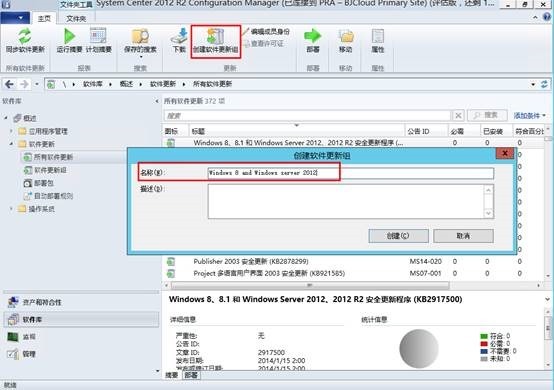Clear the search with the X button
The width and height of the screenshot is (554, 390).
(x=458, y=116)
